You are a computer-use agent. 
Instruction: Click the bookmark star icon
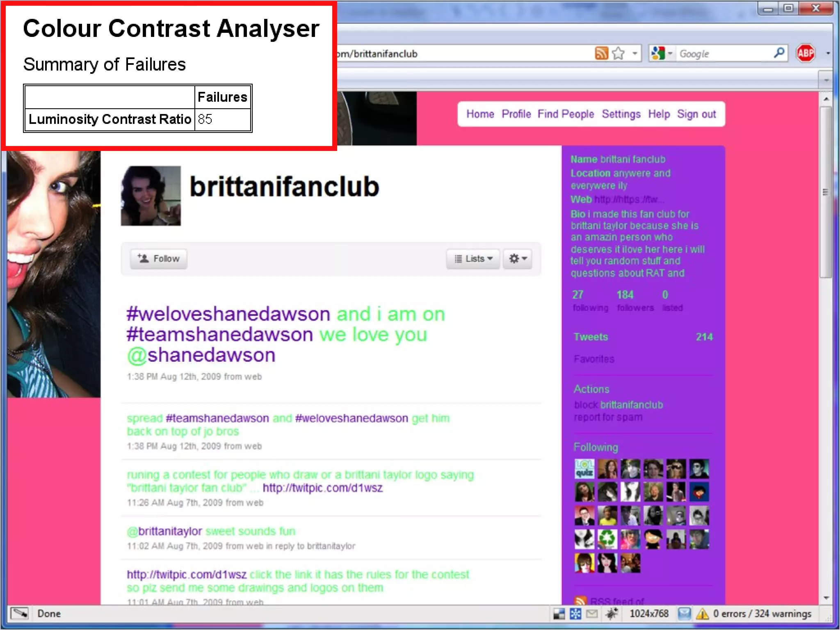(x=618, y=53)
